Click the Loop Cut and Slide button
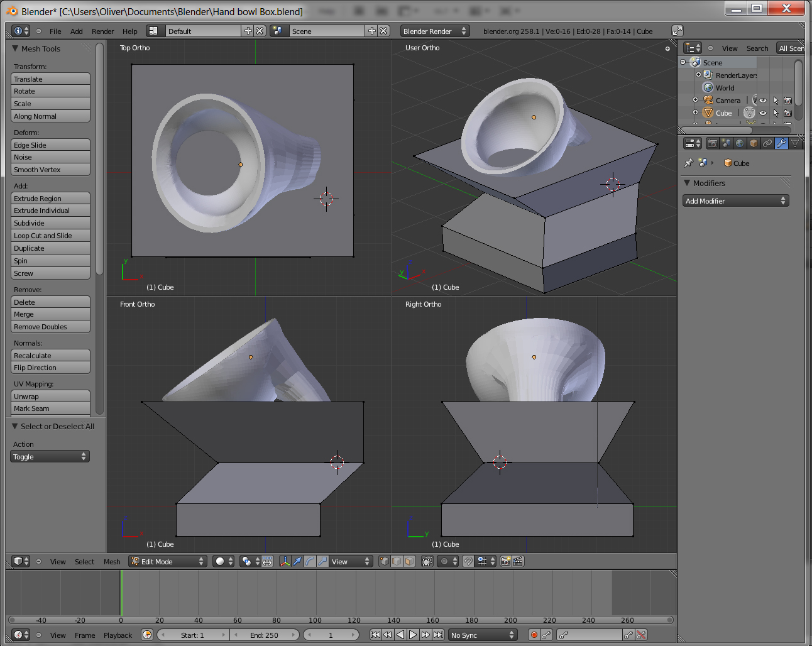812x646 pixels. coord(50,236)
